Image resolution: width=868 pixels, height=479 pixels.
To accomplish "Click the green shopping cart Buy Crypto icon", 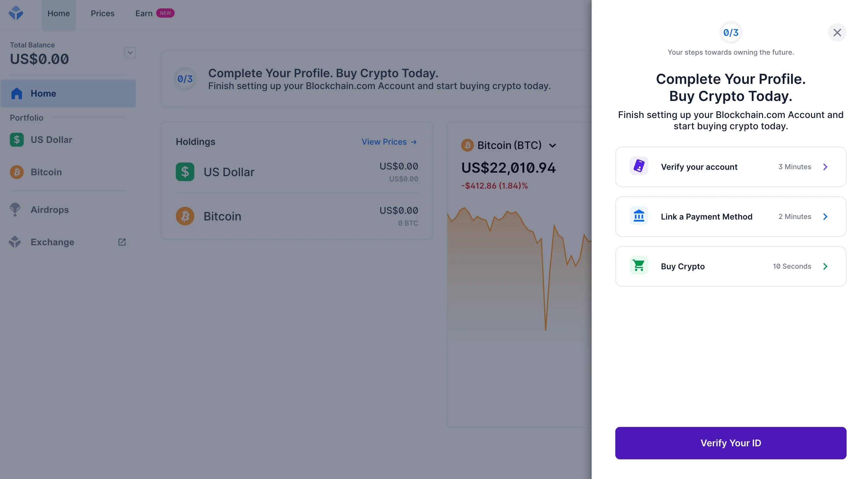I will tap(638, 266).
